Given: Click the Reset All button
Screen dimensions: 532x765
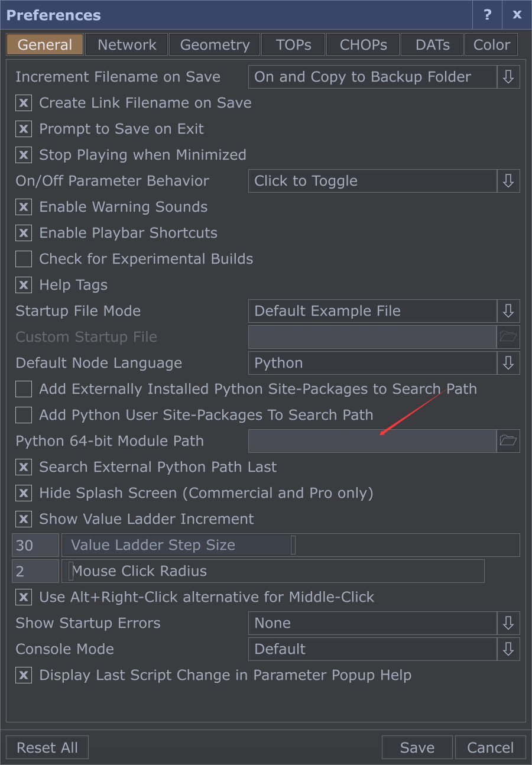Looking at the screenshot, I should click(47, 747).
